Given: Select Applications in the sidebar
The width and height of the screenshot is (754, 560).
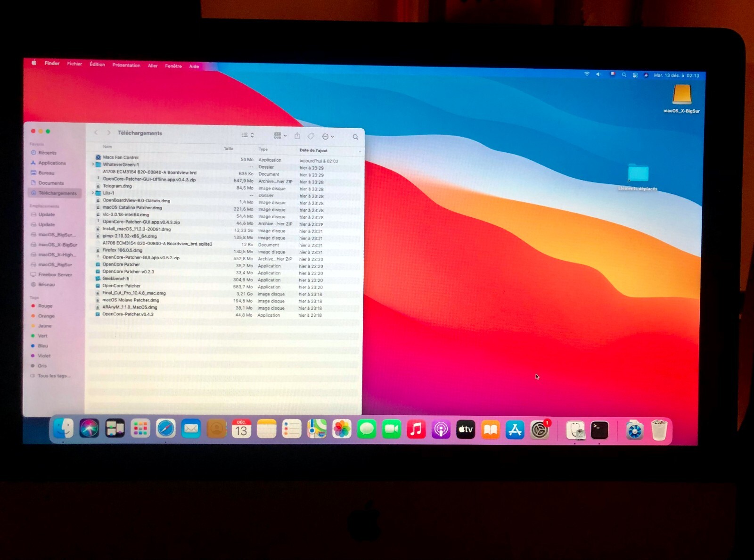Looking at the screenshot, I should pos(52,163).
